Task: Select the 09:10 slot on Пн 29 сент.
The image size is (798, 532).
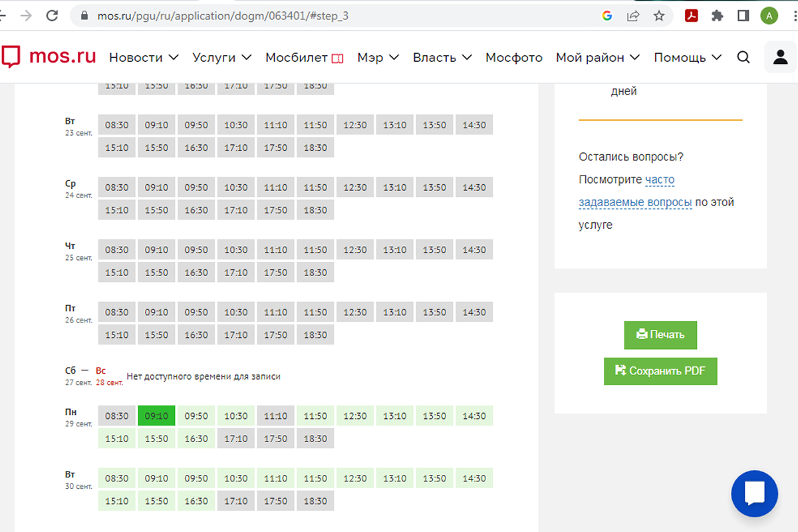Action: (x=156, y=416)
